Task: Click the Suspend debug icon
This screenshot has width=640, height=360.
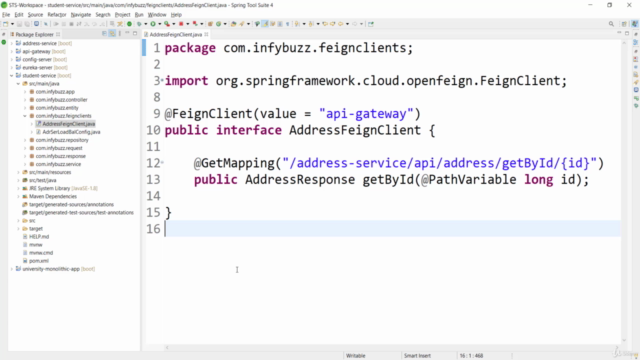Action: coord(64,24)
